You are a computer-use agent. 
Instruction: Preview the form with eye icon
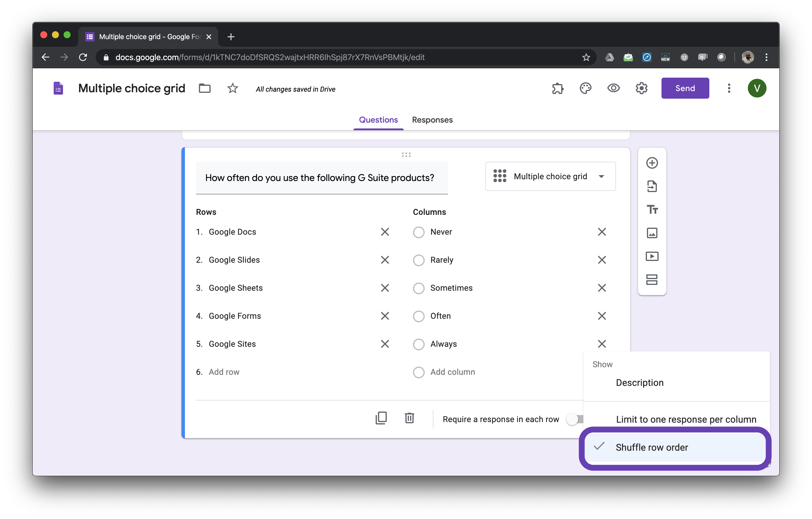click(613, 88)
